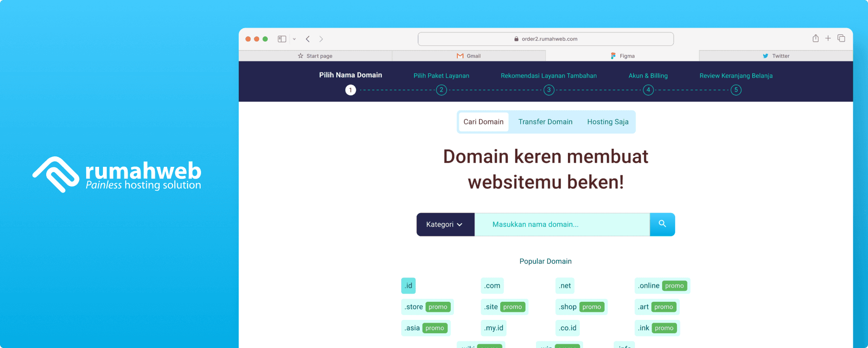Image resolution: width=868 pixels, height=348 pixels.
Task: Choose the .com domain chip
Action: click(x=492, y=286)
